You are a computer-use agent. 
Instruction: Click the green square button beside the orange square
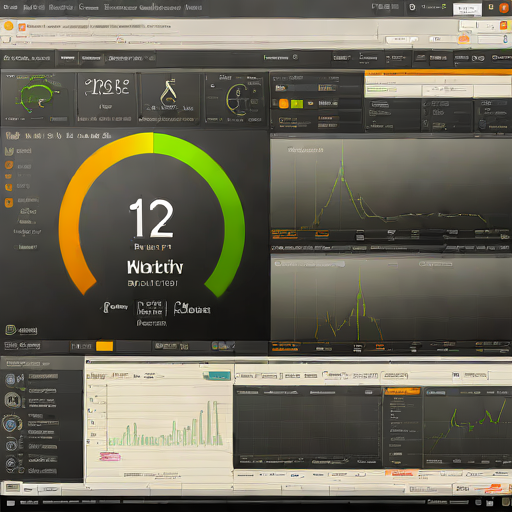click(297, 104)
